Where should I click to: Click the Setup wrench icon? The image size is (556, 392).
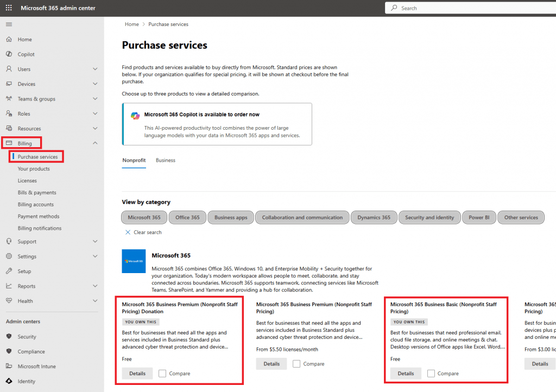tap(9, 271)
